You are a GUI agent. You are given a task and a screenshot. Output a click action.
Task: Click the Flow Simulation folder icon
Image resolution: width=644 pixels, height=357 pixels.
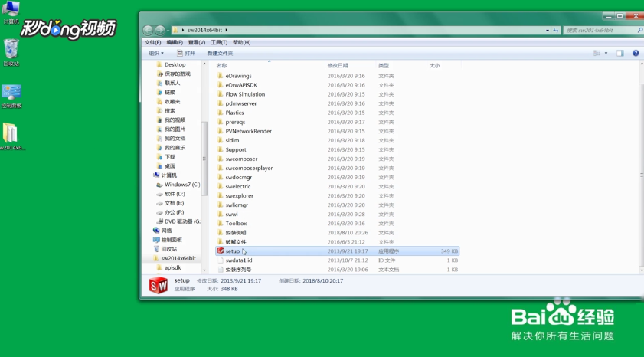pyautogui.click(x=221, y=94)
